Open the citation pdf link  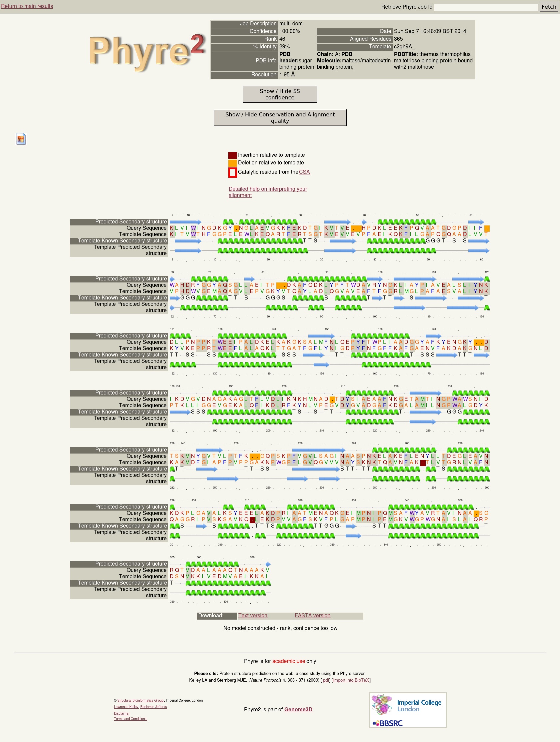click(x=326, y=680)
